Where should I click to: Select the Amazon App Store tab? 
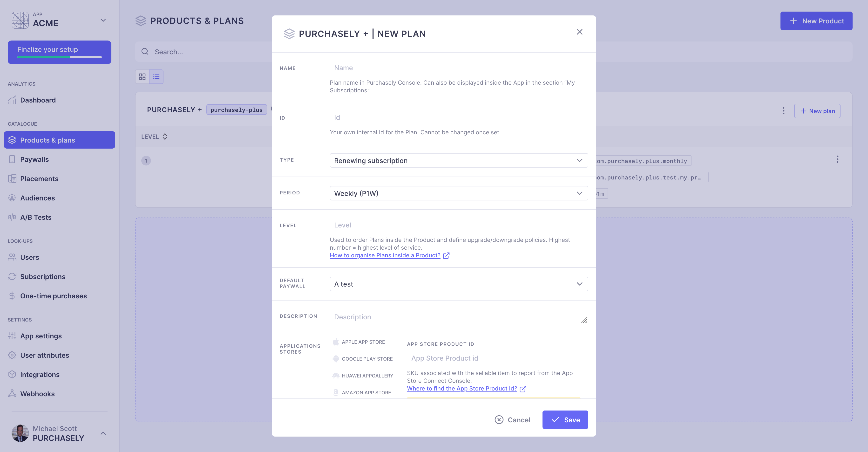[x=366, y=393]
